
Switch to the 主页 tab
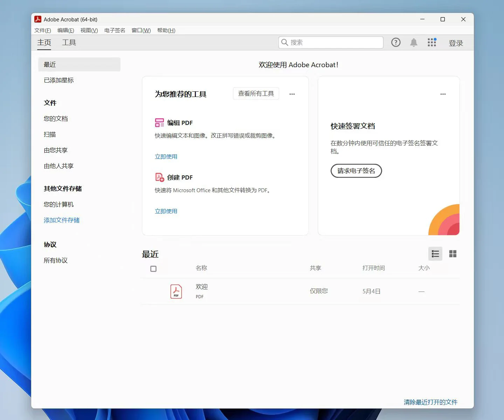click(44, 42)
